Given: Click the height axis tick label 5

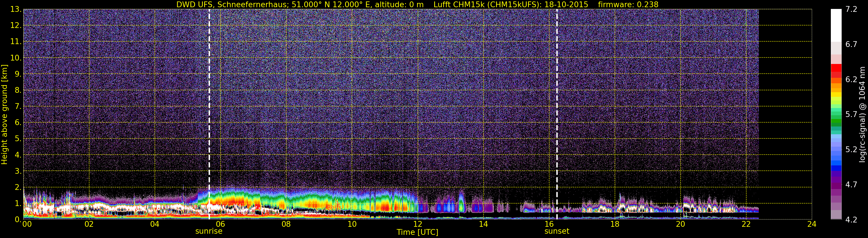Looking at the screenshot, I should click(x=18, y=139).
